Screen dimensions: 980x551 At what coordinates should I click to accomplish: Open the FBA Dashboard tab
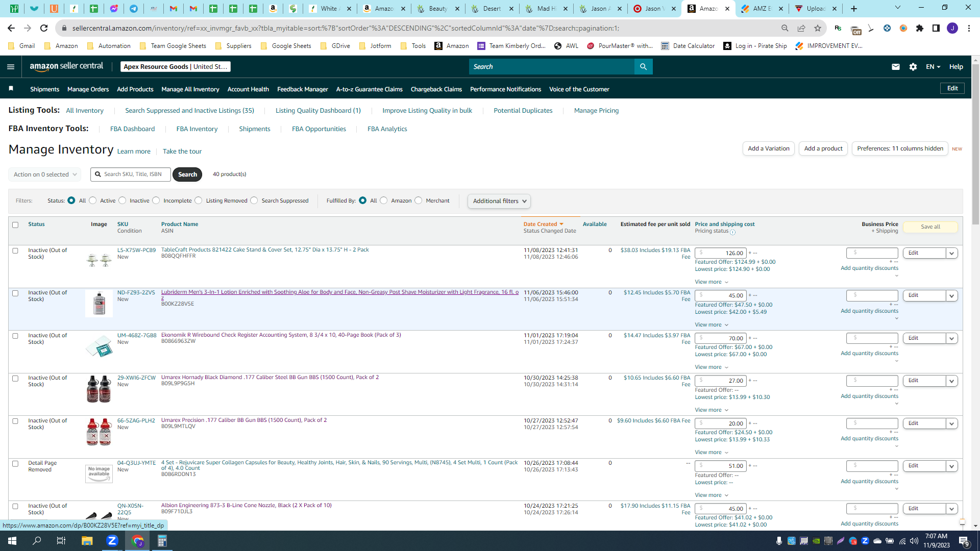[133, 129]
